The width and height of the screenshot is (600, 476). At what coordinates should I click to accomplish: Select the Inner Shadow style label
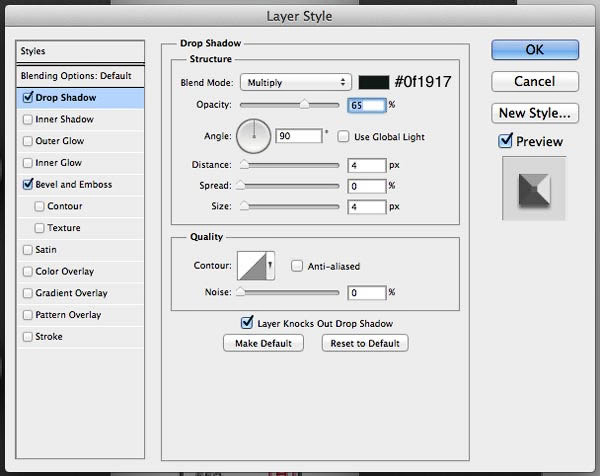pyautogui.click(x=65, y=119)
